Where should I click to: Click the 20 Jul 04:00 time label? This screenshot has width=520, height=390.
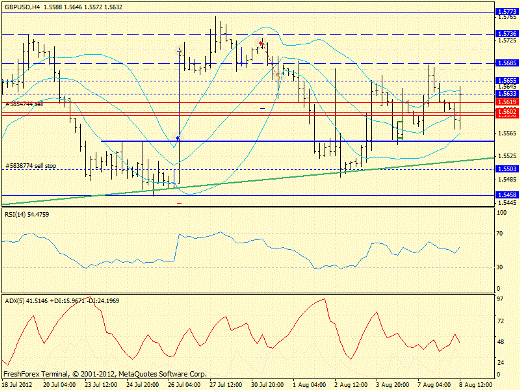(59, 385)
